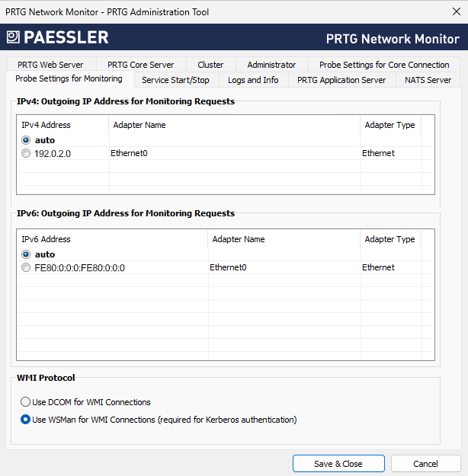This screenshot has height=476, width=468.
Task: Click the PAESSLER brand text
Action: (x=66, y=37)
